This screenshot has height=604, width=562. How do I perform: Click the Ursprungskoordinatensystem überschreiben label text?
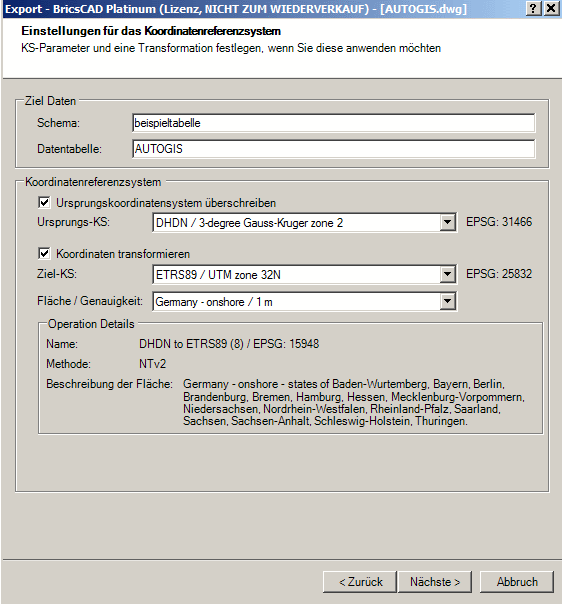(166, 203)
